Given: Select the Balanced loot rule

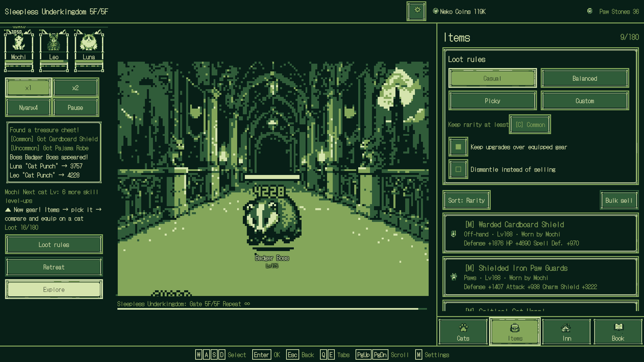Looking at the screenshot, I should (x=585, y=78).
